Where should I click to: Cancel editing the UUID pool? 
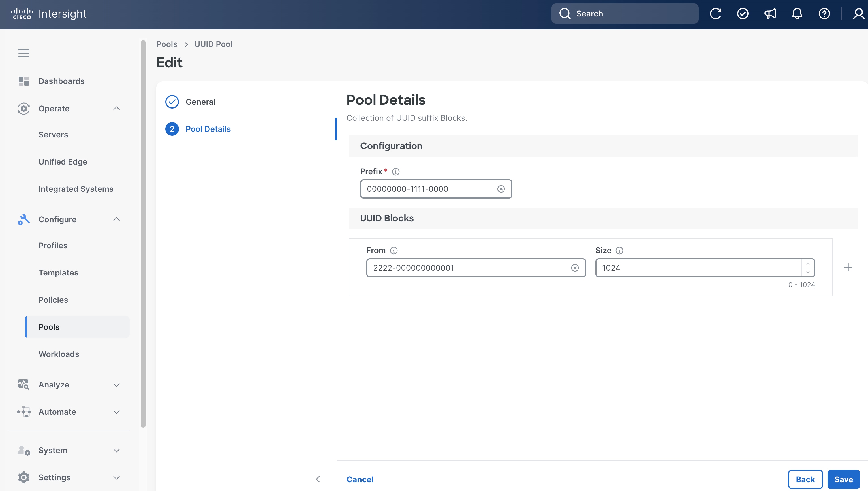[360, 479]
